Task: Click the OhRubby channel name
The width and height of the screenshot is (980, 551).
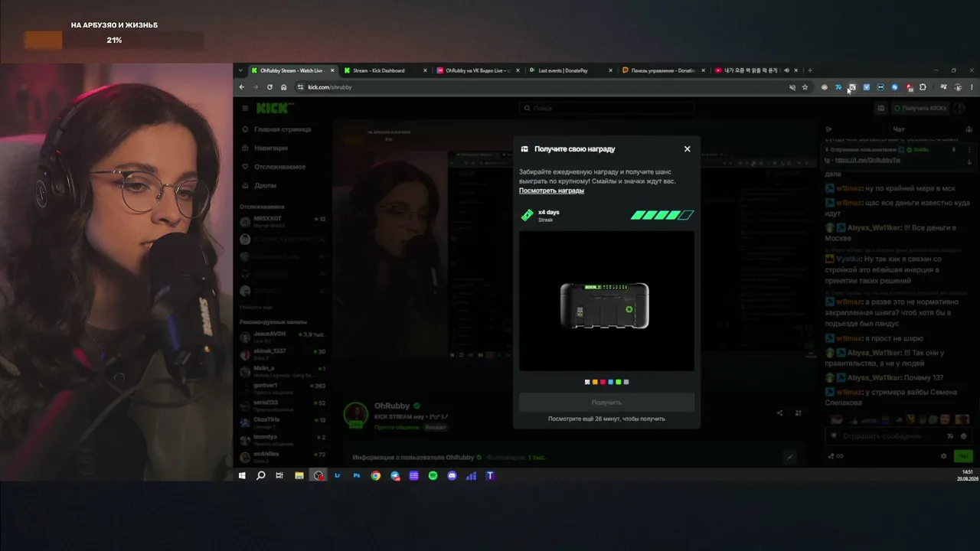Action: coord(392,406)
